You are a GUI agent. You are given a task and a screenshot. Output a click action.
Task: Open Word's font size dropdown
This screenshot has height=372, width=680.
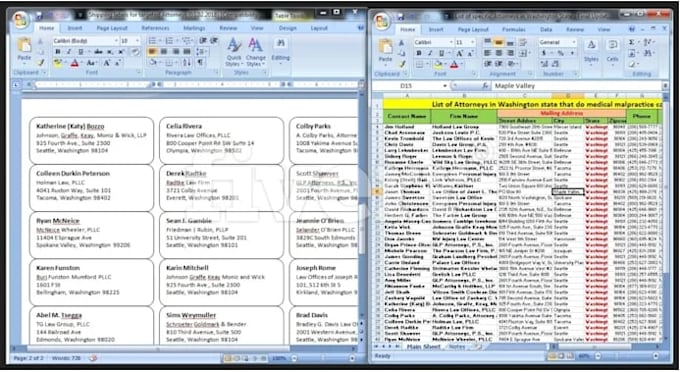click(x=137, y=41)
